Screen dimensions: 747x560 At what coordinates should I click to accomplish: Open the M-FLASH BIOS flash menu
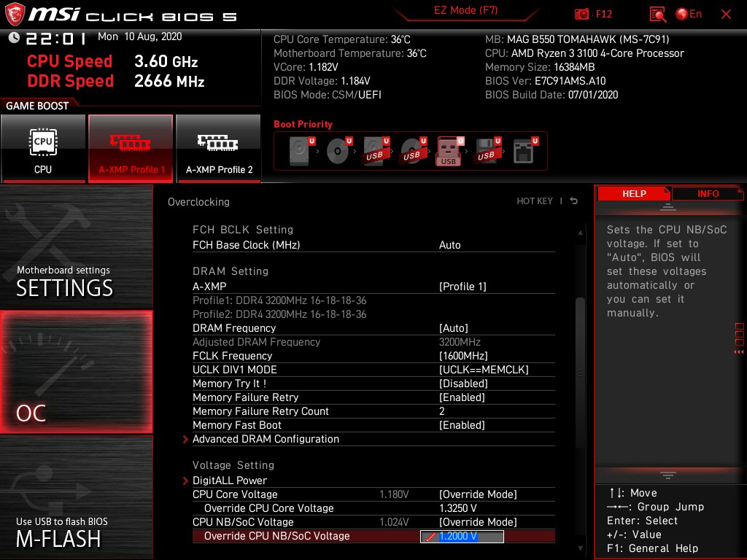coord(76,497)
